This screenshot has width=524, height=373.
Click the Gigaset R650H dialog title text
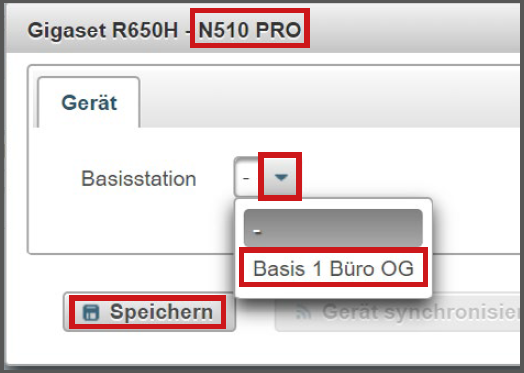coord(103,30)
